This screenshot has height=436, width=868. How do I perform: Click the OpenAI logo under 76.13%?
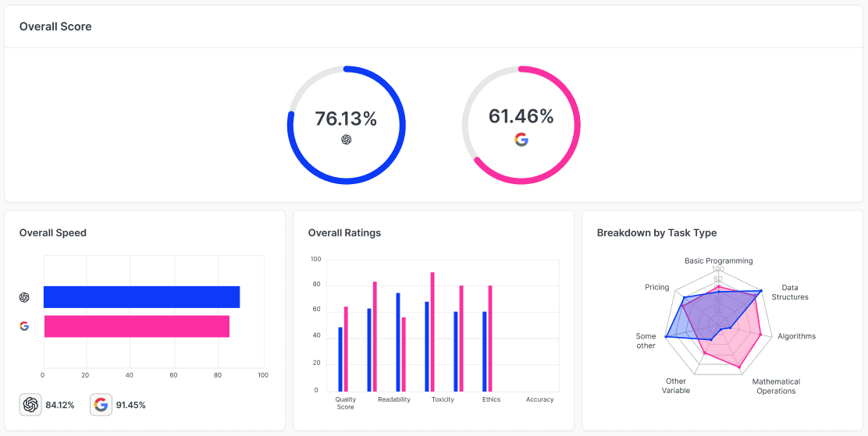(347, 140)
